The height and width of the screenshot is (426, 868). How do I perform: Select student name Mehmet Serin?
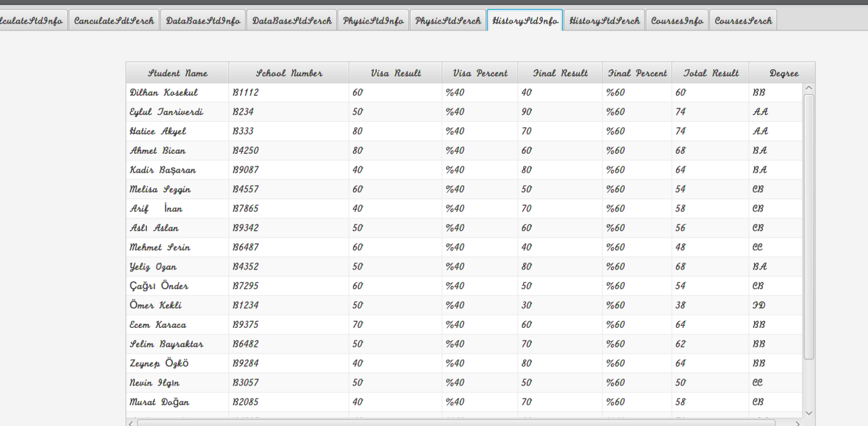[x=160, y=247]
